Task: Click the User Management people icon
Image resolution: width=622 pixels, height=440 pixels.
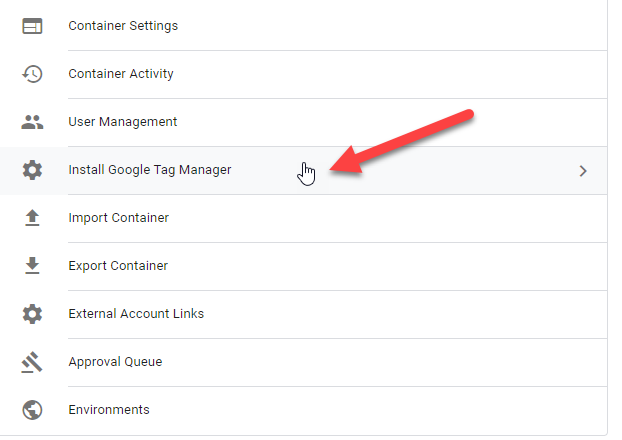Action: (32, 122)
